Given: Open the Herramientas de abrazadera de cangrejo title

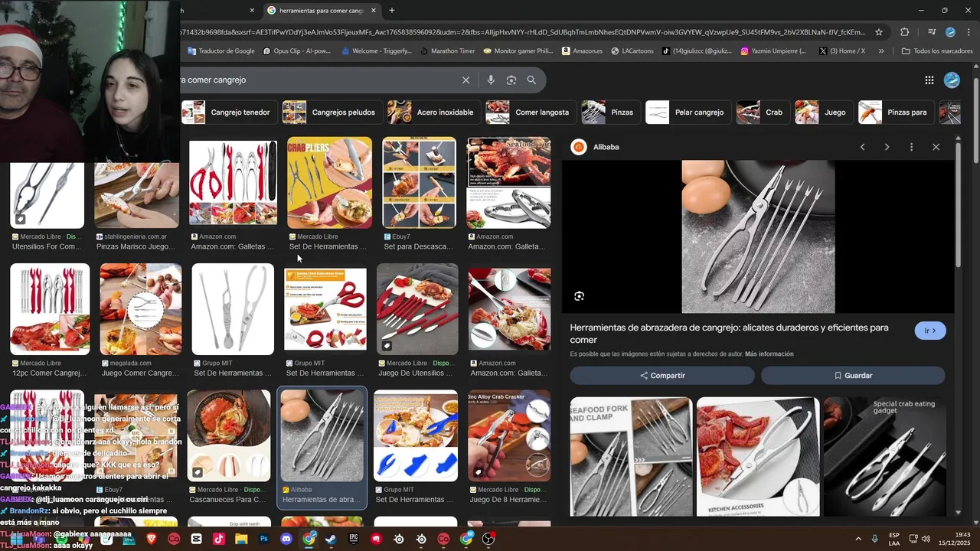Looking at the screenshot, I should (729, 334).
